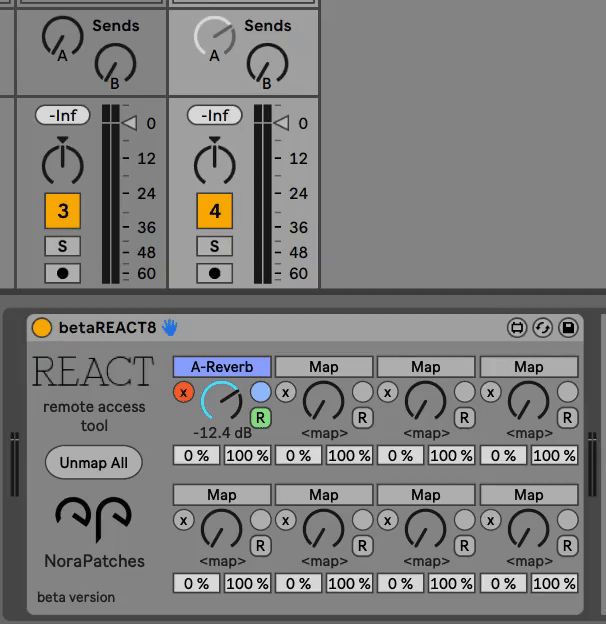
Task: Solo track 3 with the S button
Action: (62, 246)
